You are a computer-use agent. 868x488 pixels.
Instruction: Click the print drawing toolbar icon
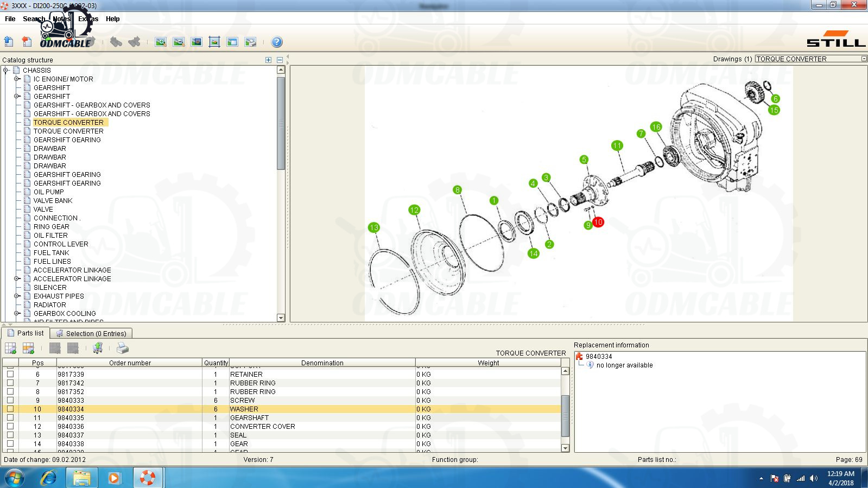250,42
